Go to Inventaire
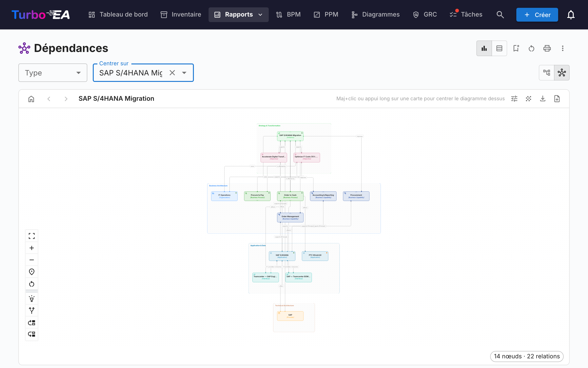 point(181,14)
